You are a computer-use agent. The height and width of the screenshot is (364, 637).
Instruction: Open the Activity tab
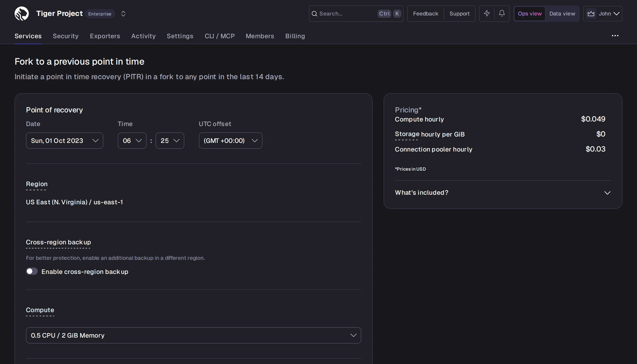143,36
